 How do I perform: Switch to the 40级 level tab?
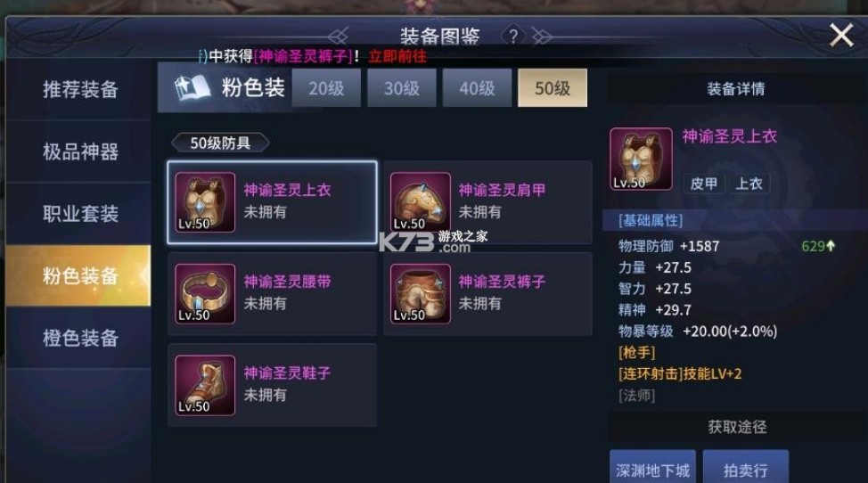[477, 88]
